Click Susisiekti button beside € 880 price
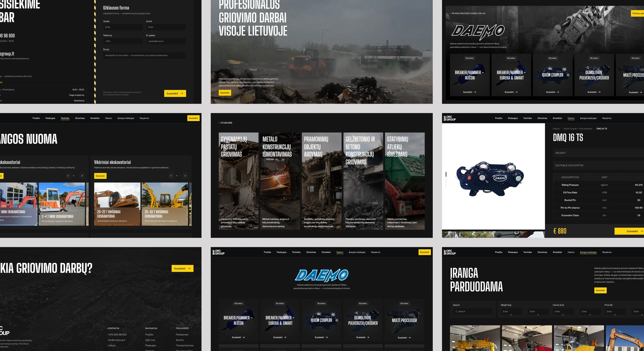 [x=629, y=231]
